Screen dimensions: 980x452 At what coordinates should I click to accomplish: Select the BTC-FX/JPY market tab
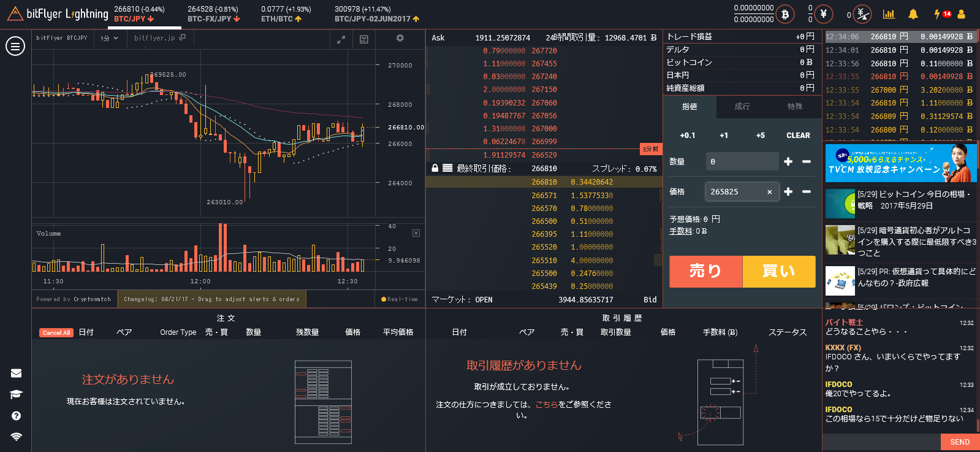pos(213,14)
